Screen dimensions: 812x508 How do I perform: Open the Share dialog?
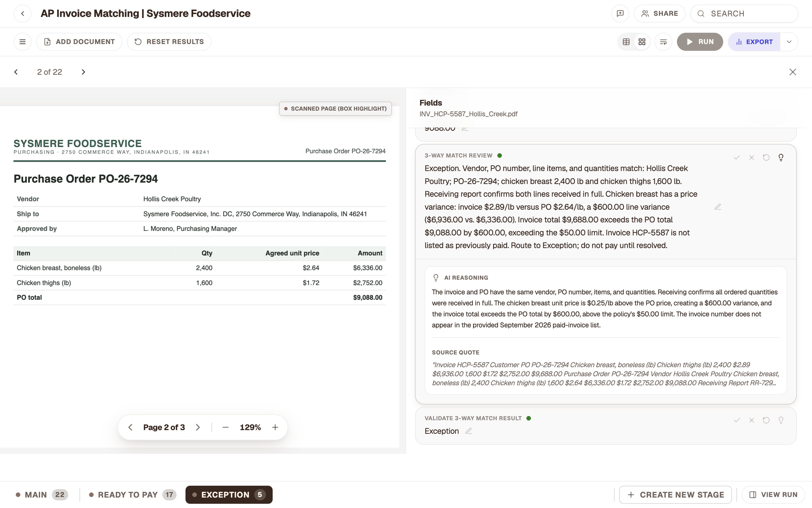click(659, 14)
